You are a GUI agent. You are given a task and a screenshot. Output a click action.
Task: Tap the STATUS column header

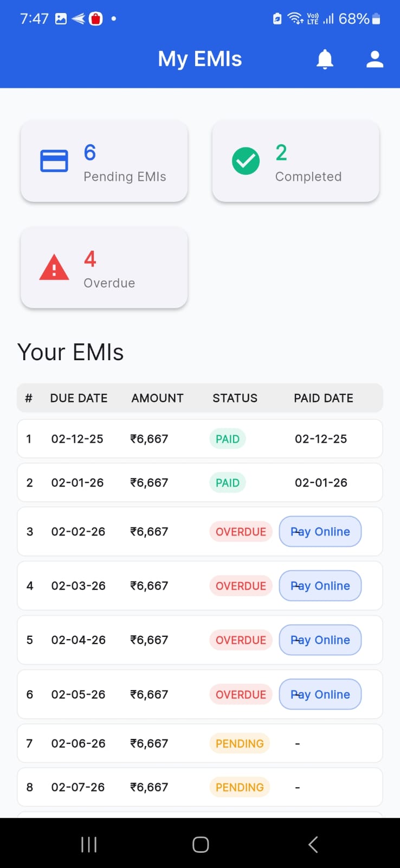[x=235, y=398]
